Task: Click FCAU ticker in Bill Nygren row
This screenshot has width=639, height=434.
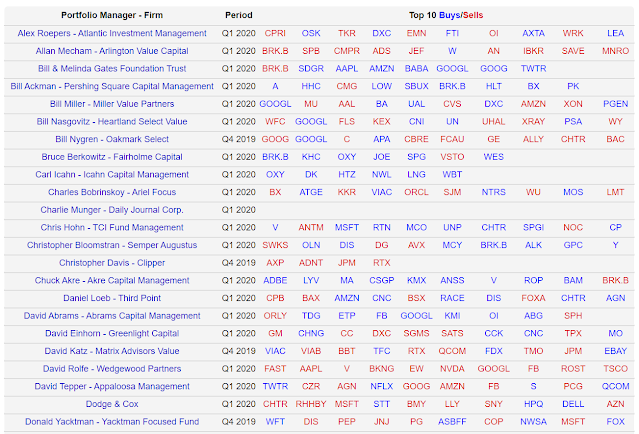Action: (x=452, y=139)
